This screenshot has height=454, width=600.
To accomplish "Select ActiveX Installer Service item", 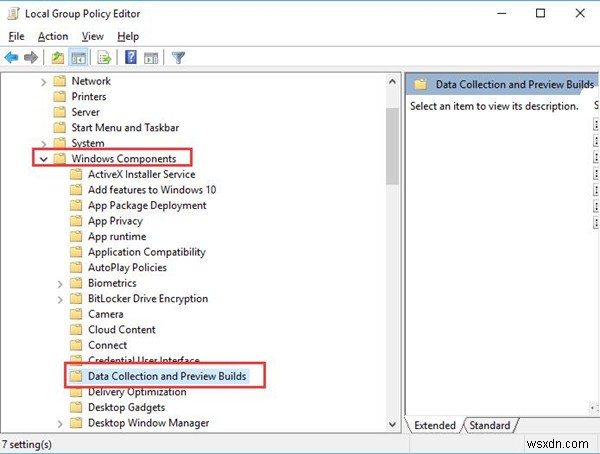I will pyautogui.click(x=142, y=174).
